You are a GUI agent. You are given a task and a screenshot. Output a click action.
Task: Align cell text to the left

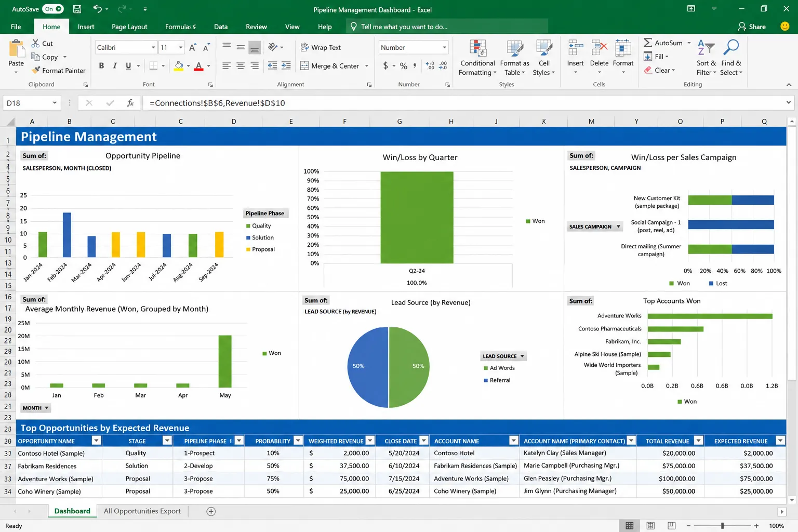coord(227,66)
